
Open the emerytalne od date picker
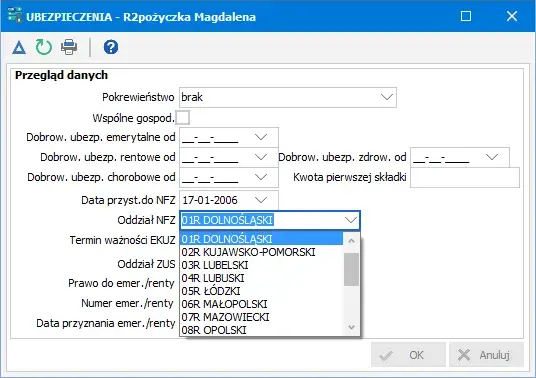[x=261, y=137]
